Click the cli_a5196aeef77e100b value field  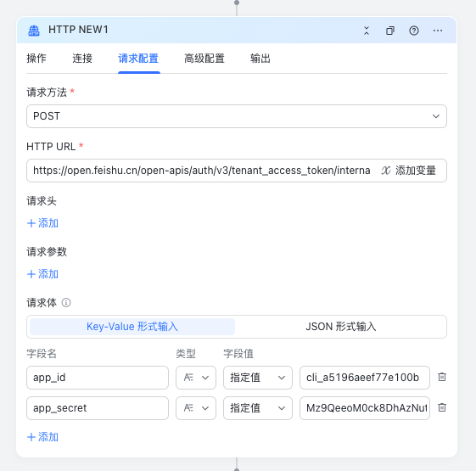365,378
